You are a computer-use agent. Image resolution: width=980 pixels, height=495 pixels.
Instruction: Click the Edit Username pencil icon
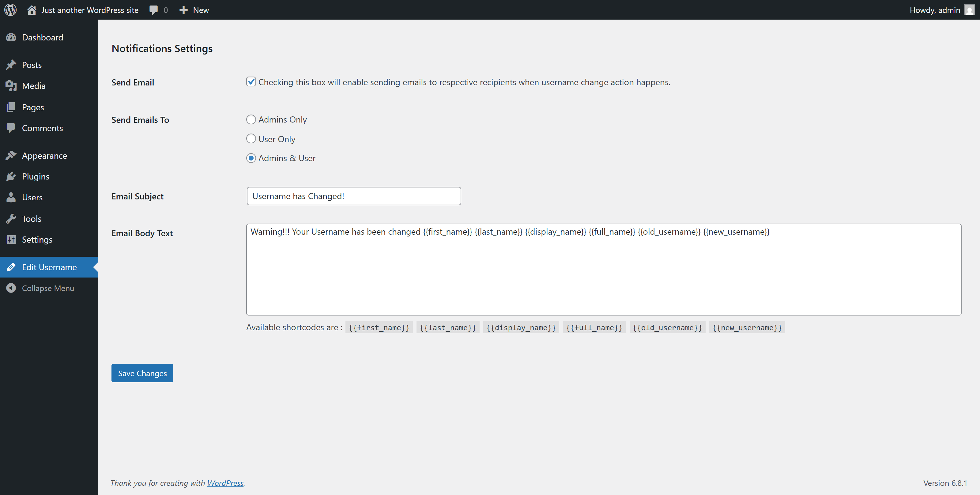pyautogui.click(x=11, y=267)
